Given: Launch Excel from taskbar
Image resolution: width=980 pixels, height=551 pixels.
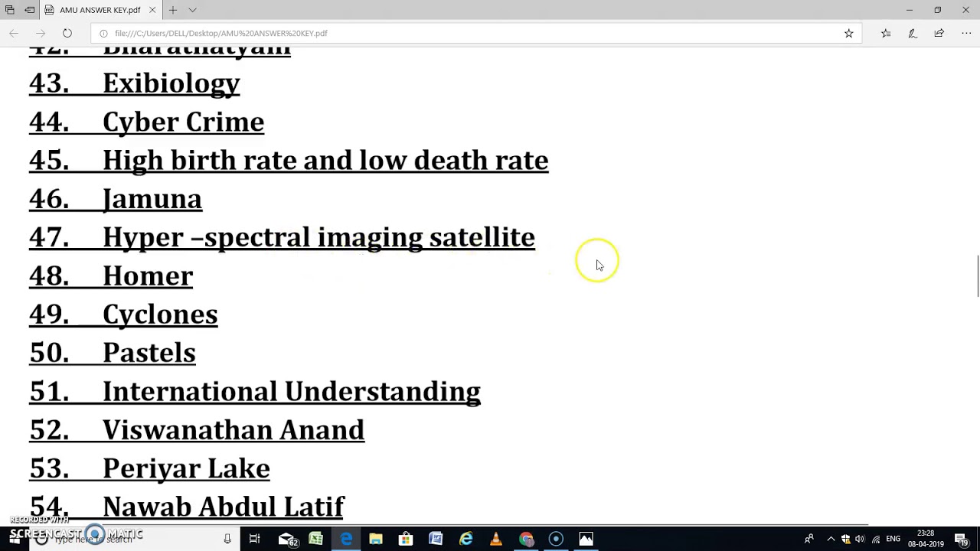Looking at the screenshot, I should click(315, 540).
